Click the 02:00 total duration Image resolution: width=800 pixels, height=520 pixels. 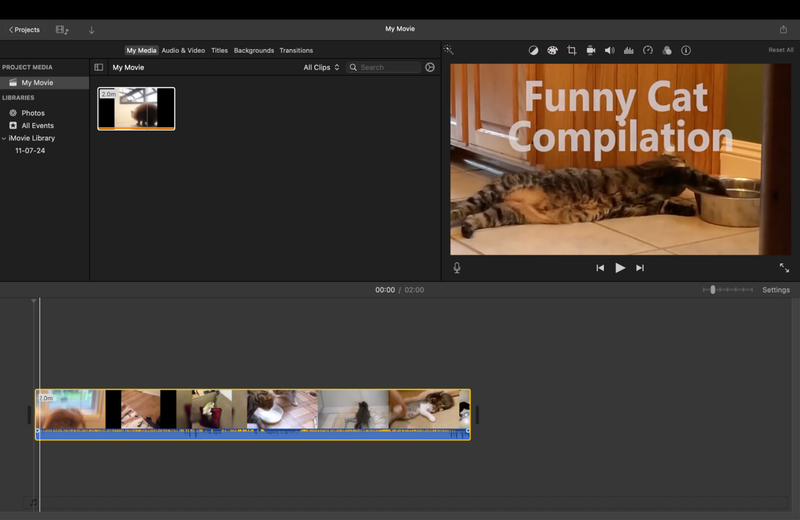pyautogui.click(x=414, y=290)
